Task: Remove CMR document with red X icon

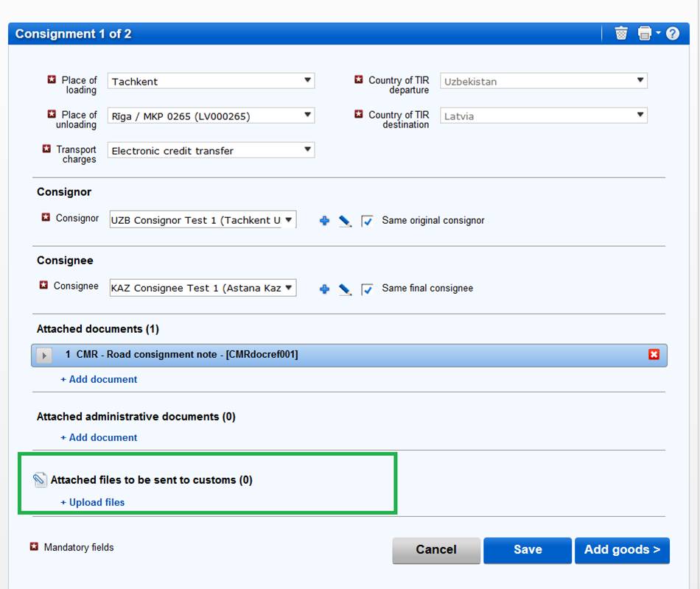Action: (x=654, y=355)
